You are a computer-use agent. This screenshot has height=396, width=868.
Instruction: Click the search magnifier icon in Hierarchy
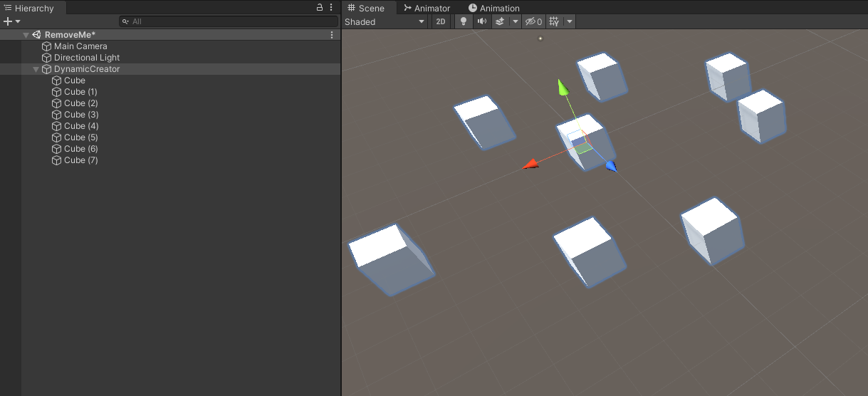(x=126, y=21)
